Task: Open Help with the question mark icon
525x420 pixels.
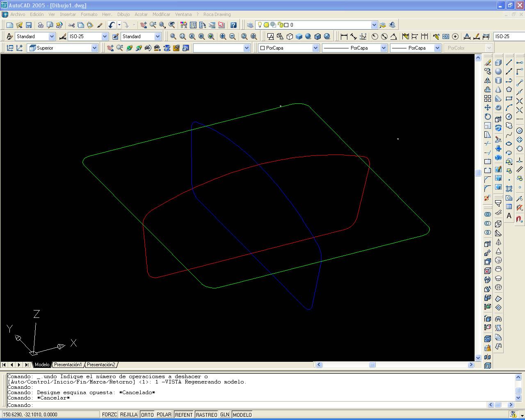Action: click(233, 25)
